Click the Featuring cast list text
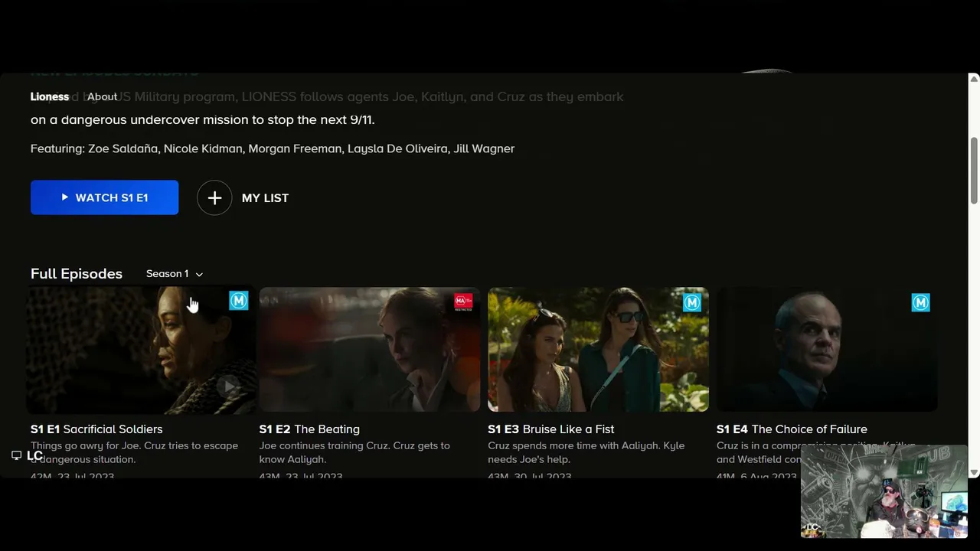Image resolution: width=980 pixels, height=551 pixels. click(273, 148)
